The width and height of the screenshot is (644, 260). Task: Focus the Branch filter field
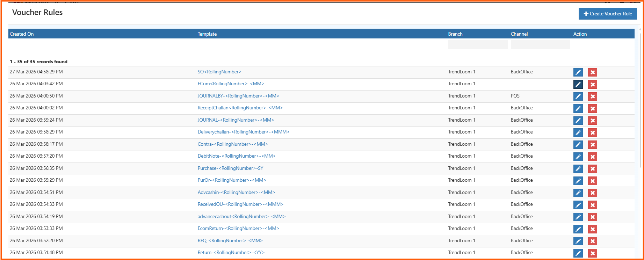click(x=477, y=44)
